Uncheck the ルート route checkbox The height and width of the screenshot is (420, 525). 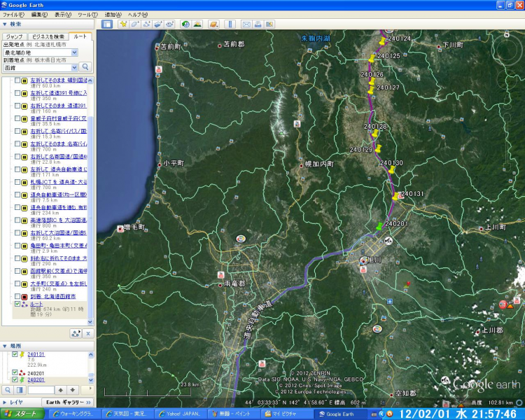pos(17,304)
